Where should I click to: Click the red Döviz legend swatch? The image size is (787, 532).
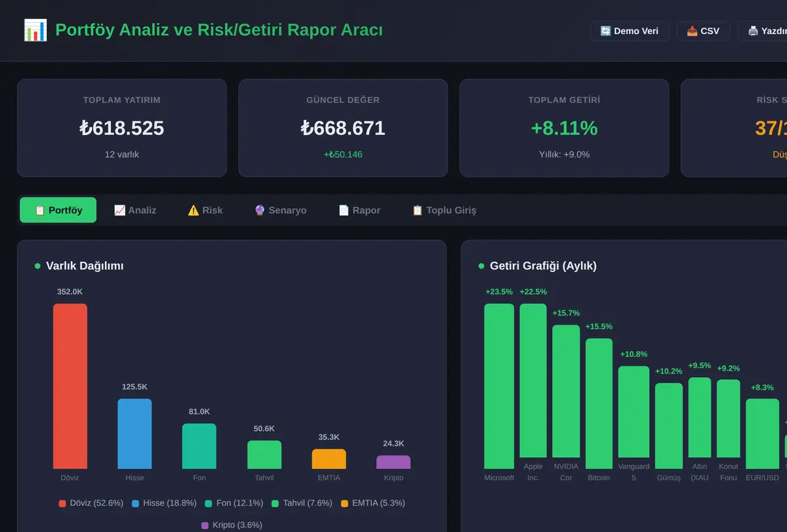point(62,503)
